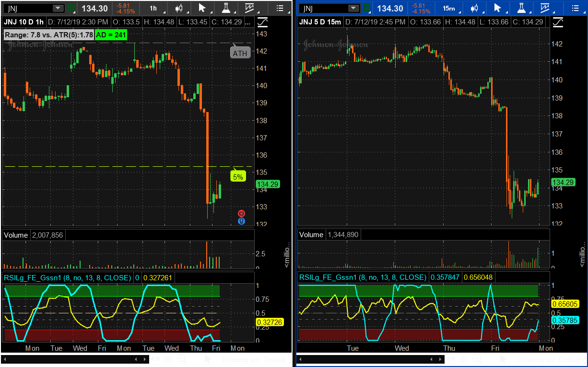Click zoom magnifier icon below right chart

click(x=477, y=359)
